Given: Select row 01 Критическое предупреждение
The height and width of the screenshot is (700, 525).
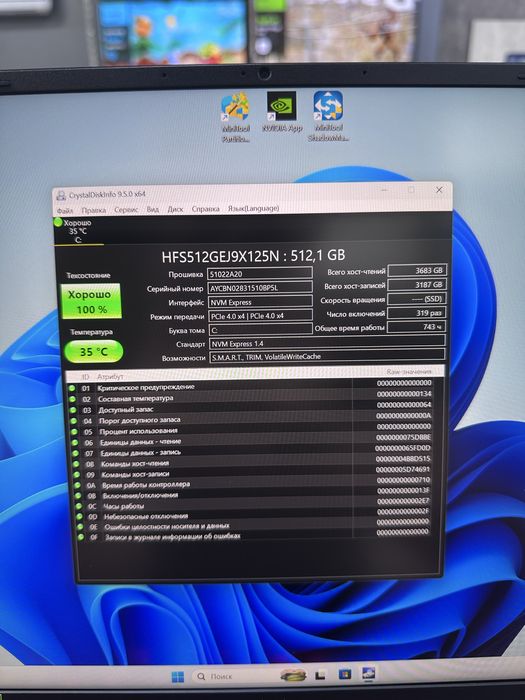Looking at the screenshot, I should [x=255, y=386].
